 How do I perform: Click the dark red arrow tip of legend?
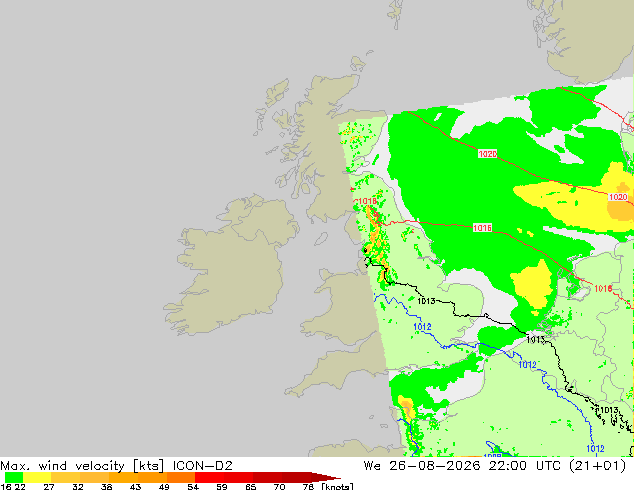click(326, 477)
